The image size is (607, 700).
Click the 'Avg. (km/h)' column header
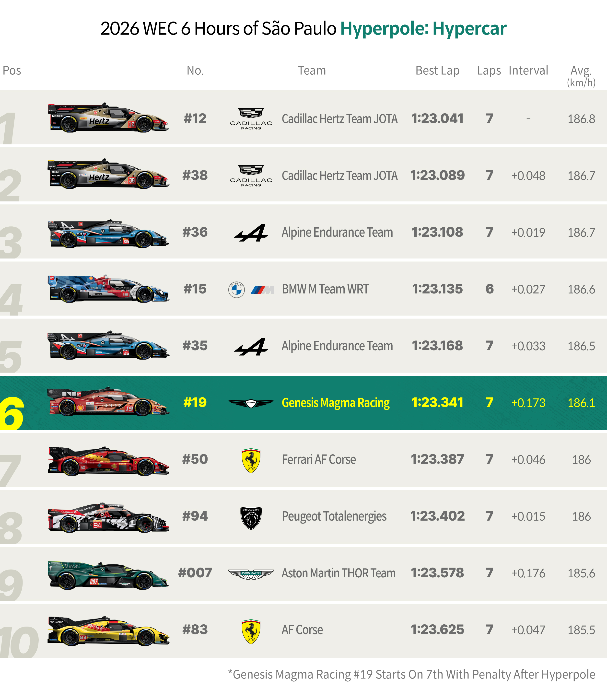[x=581, y=76]
